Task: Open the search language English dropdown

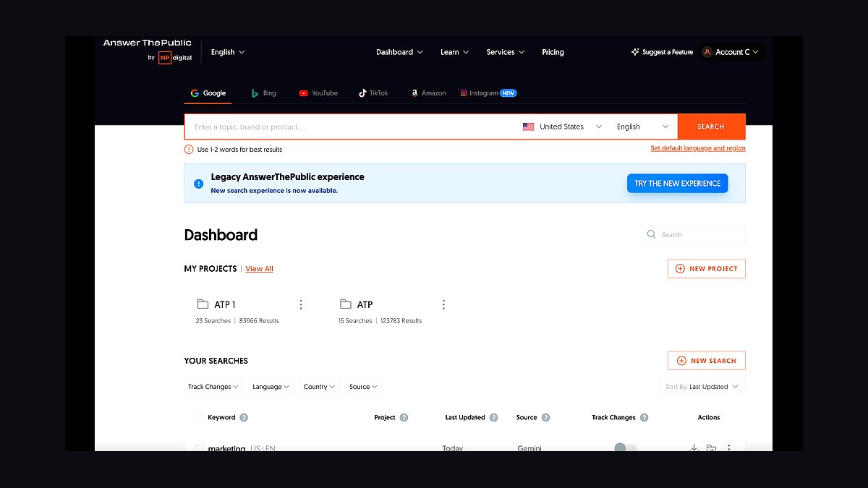Action: [x=643, y=127]
